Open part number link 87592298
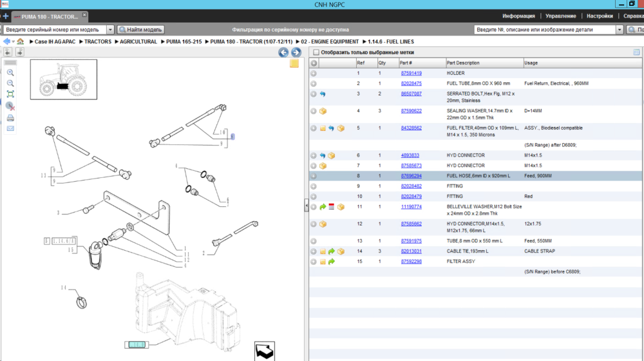Screen dimensions: 644x361 click(411, 262)
